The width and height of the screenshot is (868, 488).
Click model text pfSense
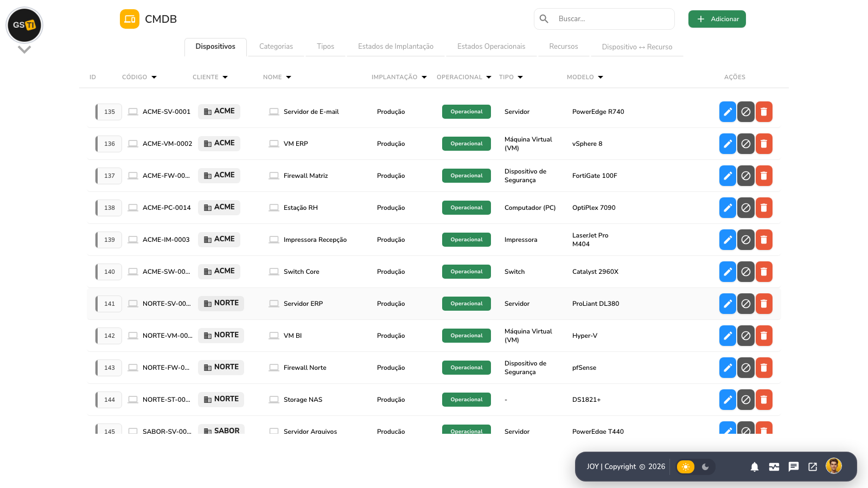point(584,368)
